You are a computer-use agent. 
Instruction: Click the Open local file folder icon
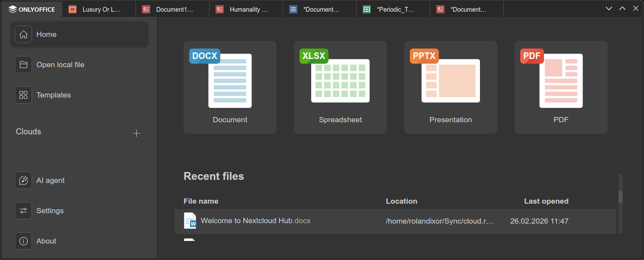coord(23,65)
